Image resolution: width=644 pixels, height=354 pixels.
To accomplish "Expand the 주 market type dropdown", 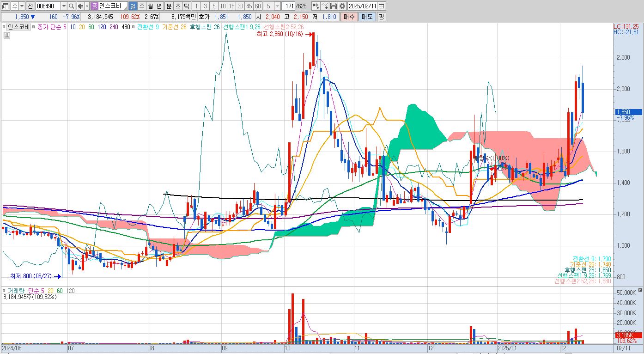I will 22,6.
